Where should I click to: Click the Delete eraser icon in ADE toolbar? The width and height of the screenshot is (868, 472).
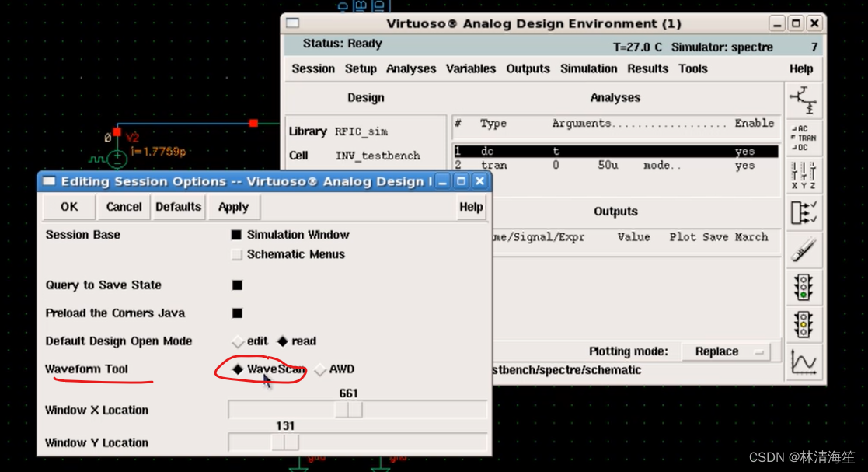pos(804,250)
